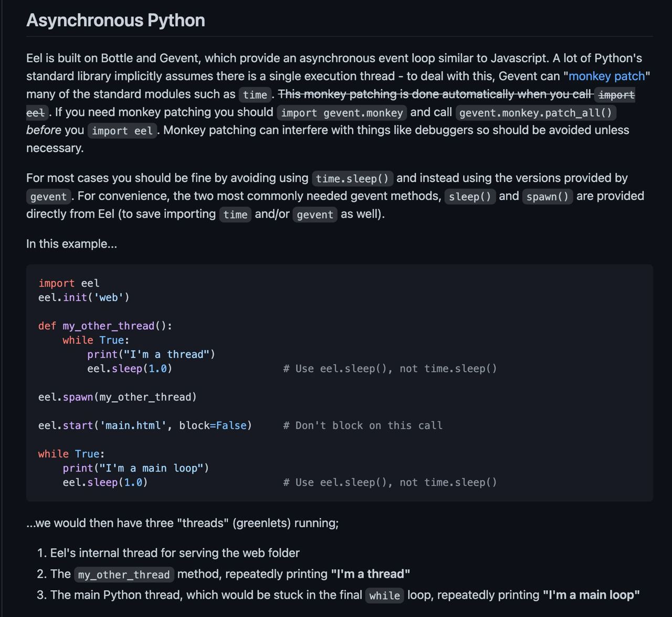Click the code line print("I'm a thread")
672x617 pixels.
tap(151, 354)
